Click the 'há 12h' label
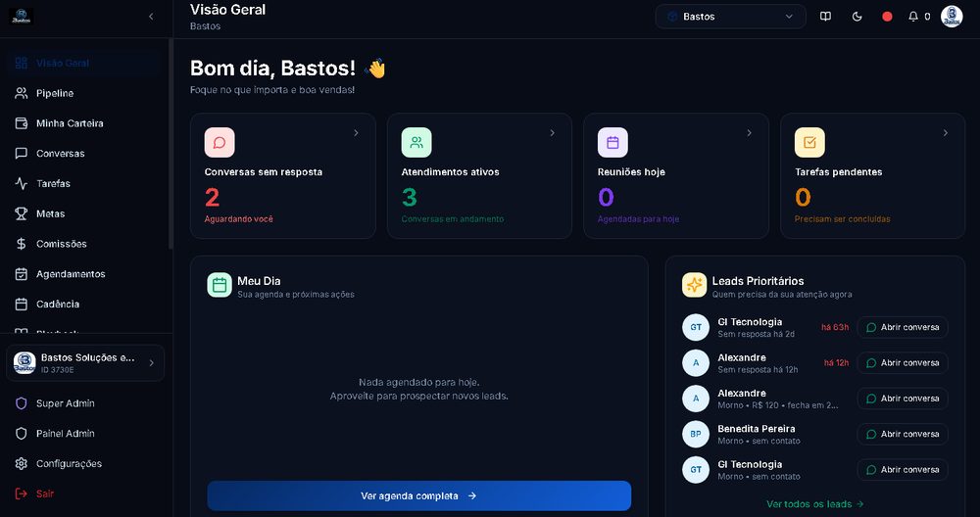The height and width of the screenshot is (517, 980). click(x=836, y=362)
